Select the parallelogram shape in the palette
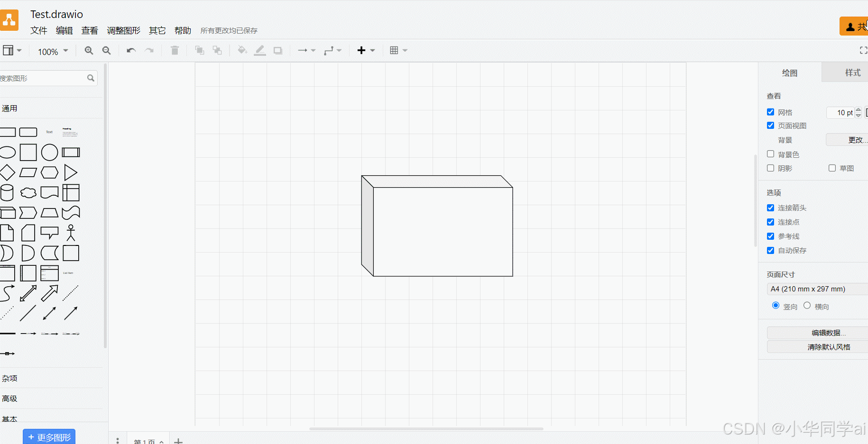The height and width of the screenshot is (444, 868). pyautogui.click(x=28, y=172)
